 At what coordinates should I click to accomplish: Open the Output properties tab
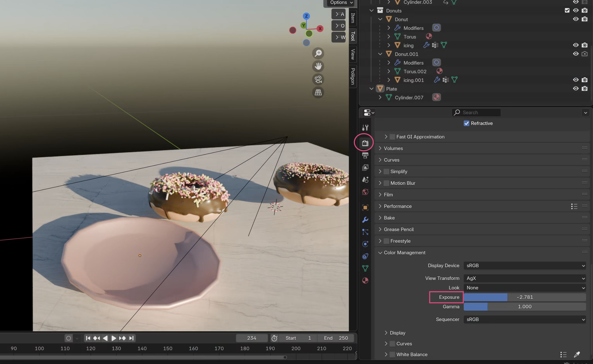coord(365,156)
